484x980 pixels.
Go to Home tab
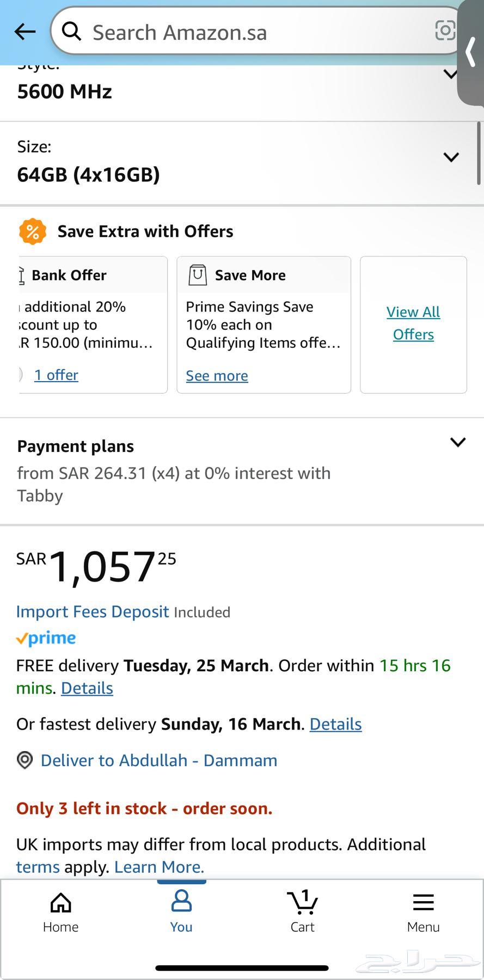[x=60, y=913]
